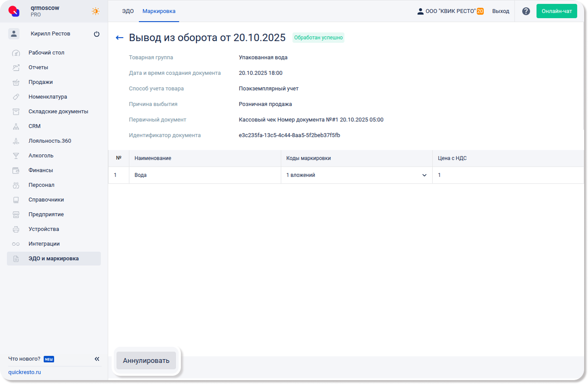Open the help question mark icon
The width and height of the screenshot is (588, 384).
click(x=526, y=11)
